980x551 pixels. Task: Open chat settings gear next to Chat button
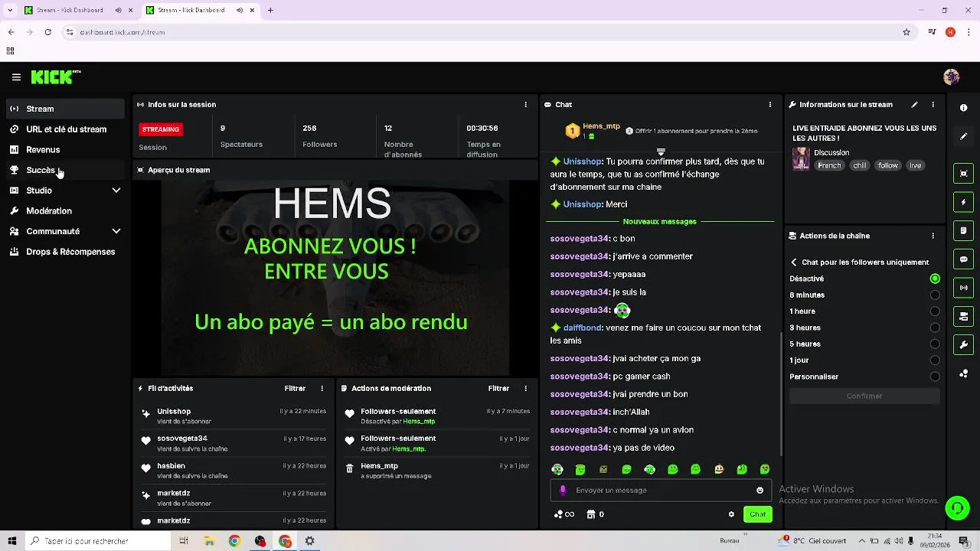[x=731, y=514]
